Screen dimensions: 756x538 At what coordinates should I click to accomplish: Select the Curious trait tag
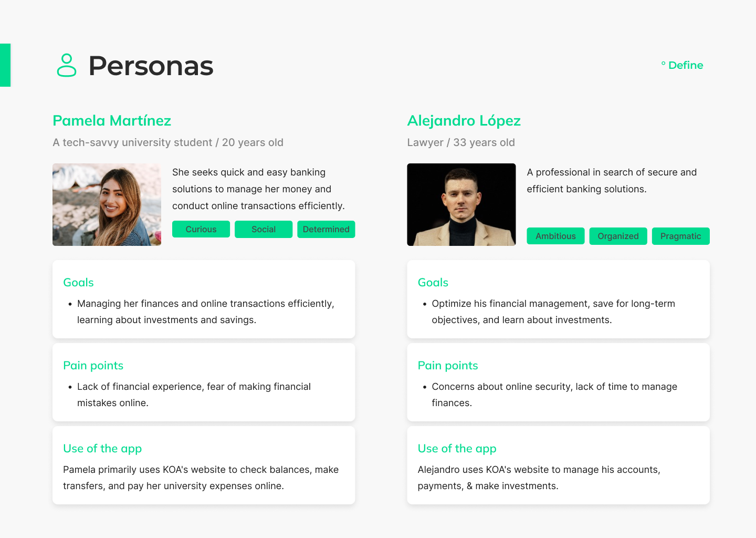[201, 229]
